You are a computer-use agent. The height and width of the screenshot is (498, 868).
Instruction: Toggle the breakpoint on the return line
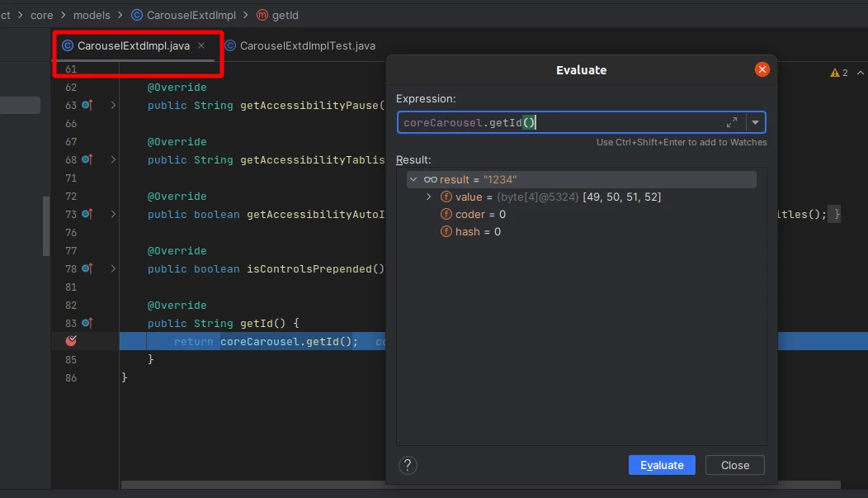pyautogui.click(x=71, y=341)
